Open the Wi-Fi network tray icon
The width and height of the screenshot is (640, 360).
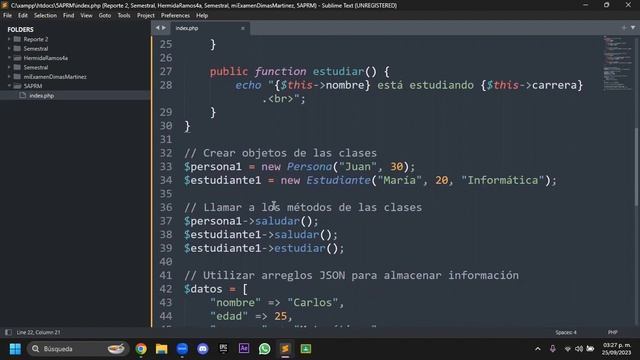tap(567, 349)
